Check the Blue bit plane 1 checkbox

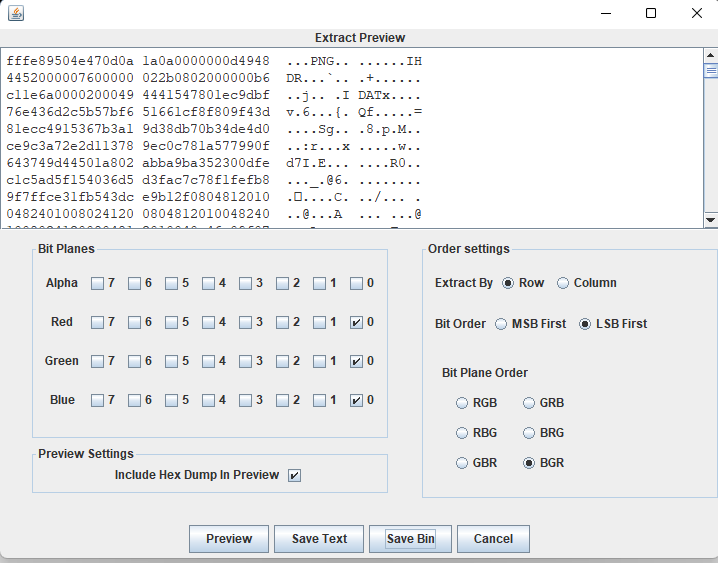(x=319, y=400)
